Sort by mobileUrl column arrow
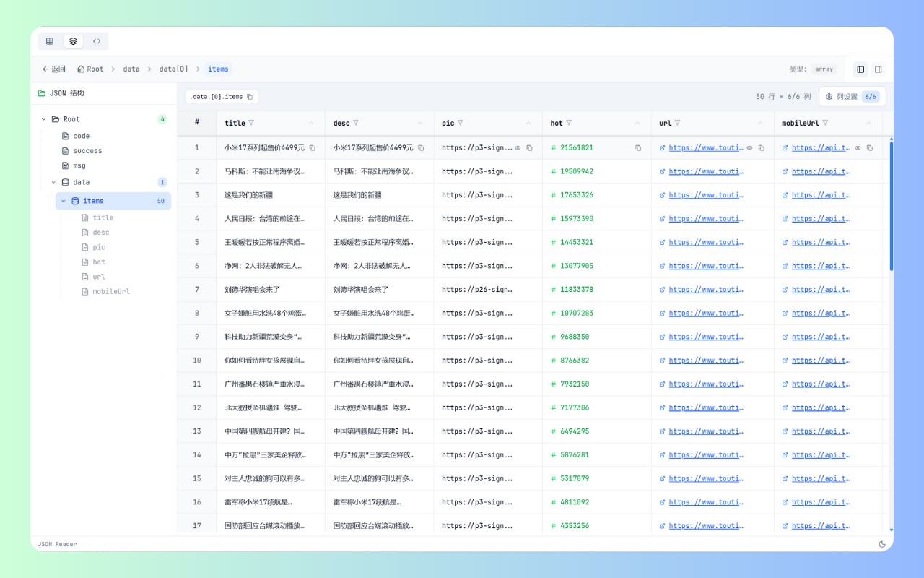 click(869, 124)
